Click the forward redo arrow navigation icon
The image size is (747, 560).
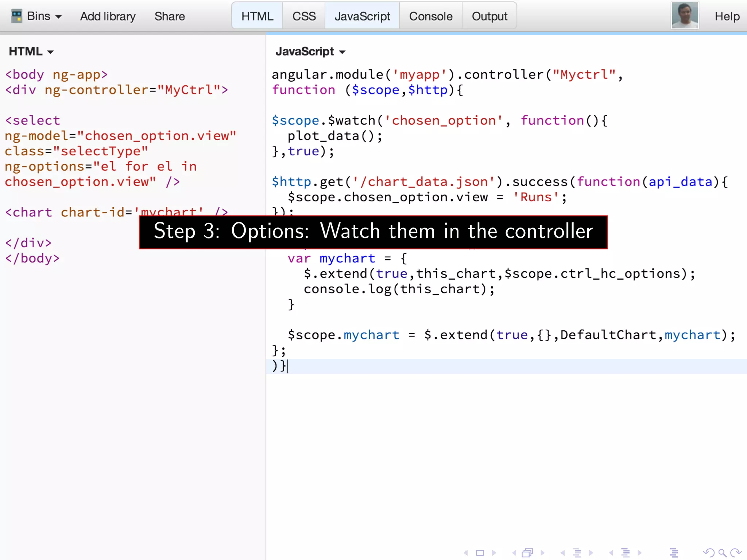tap(736, 553)
